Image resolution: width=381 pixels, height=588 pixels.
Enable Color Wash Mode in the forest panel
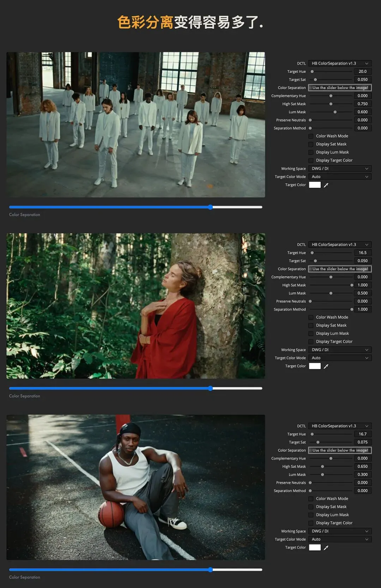[x=311, y=317]
